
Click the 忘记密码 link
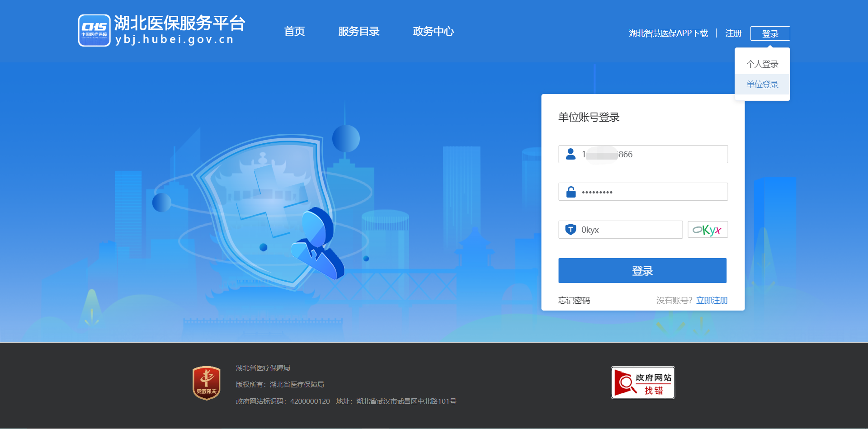(x=574, y=301)
